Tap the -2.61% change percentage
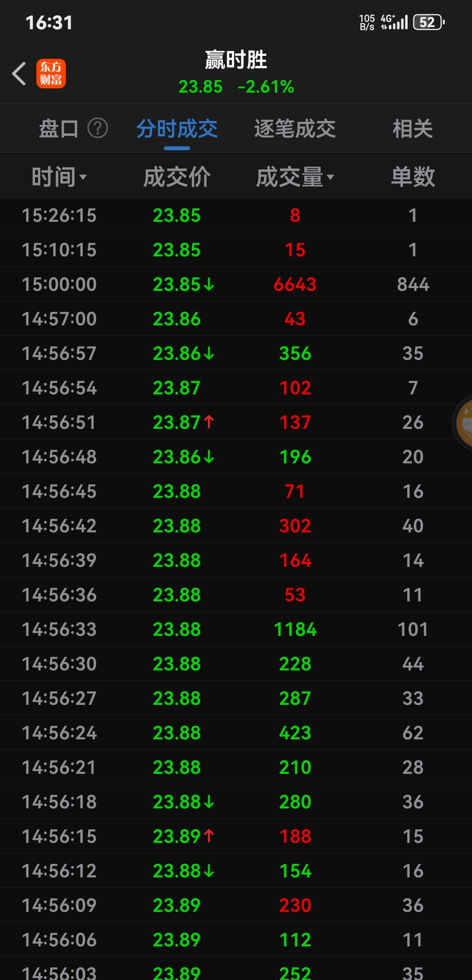The height and width of the screenshot is (980, 472). pos(266,87)
